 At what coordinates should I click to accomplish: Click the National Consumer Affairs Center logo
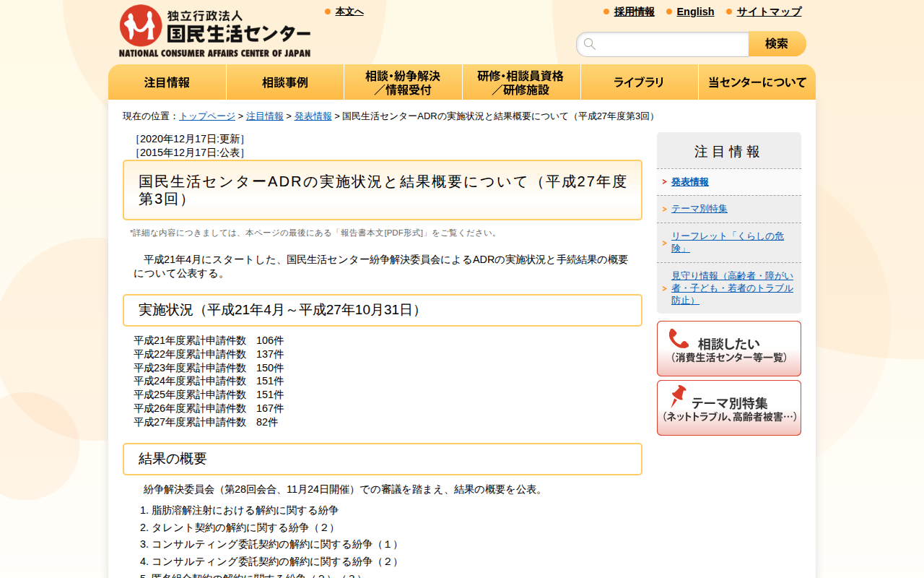pos(214,31)
